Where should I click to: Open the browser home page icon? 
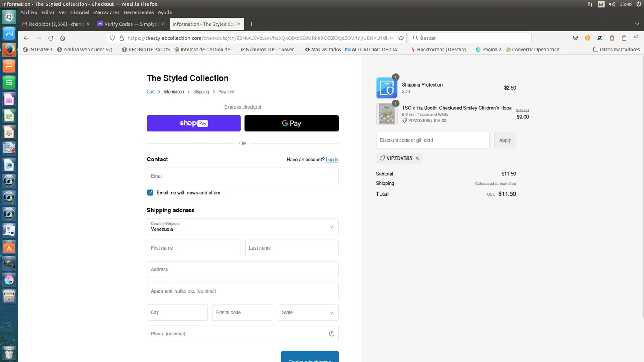[x=63, y=38]
